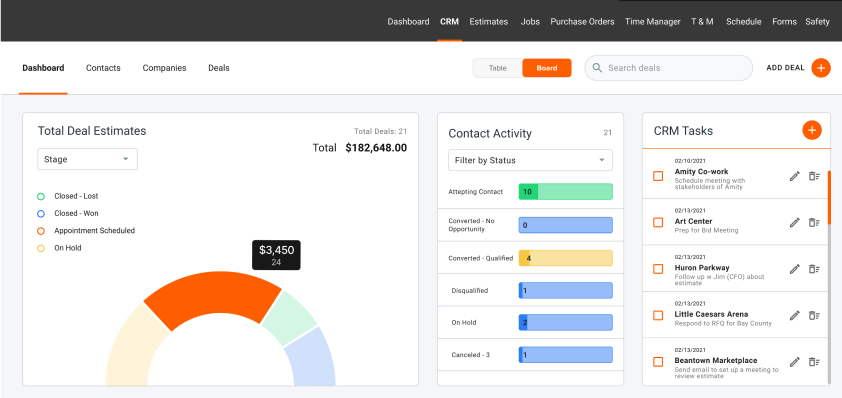The height and width of the screenshot is (398, 842).
Task: Open Purchase Orders in top navigation
Action: tap(582, 21)
